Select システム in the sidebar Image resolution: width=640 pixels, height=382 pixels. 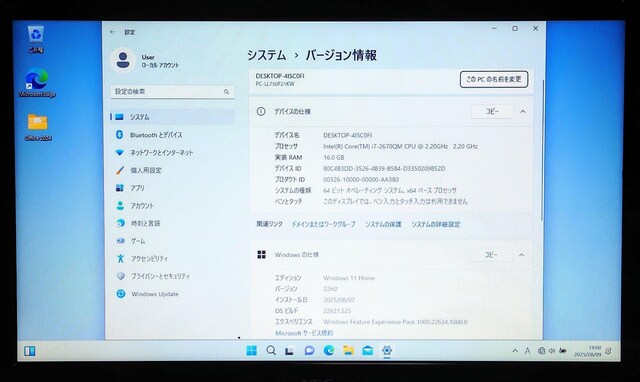(172, 117)
